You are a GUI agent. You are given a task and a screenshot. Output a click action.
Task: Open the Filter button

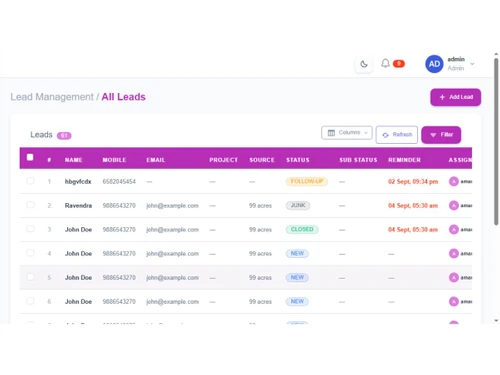(441, 135)
